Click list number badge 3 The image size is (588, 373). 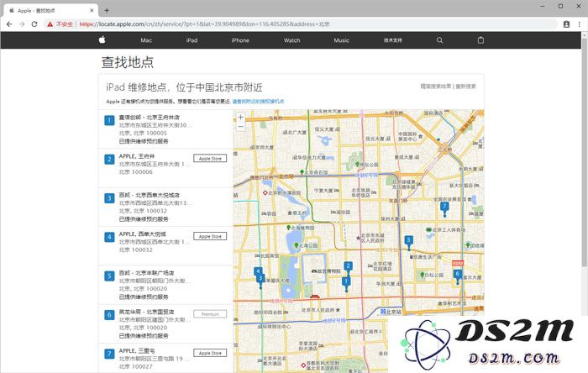(x=109, y=198)
